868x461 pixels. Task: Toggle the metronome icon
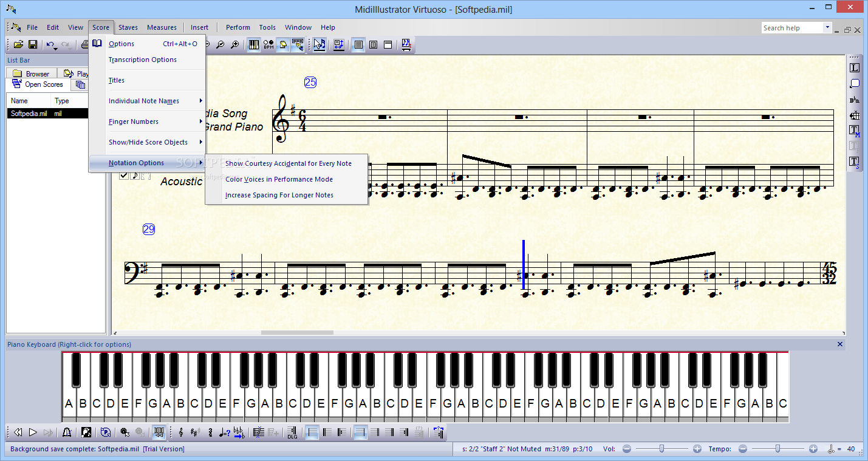[67, 432]
